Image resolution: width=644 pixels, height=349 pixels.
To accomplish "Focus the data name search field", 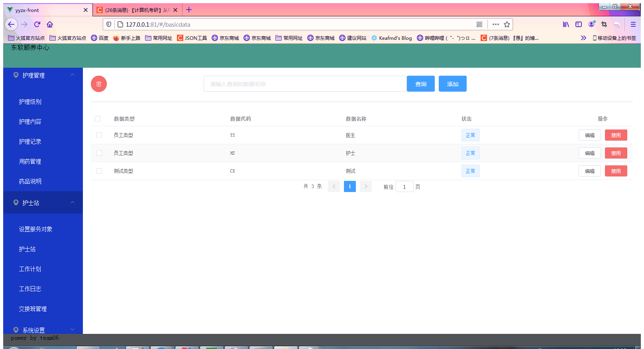I will (x=305, y=84).
